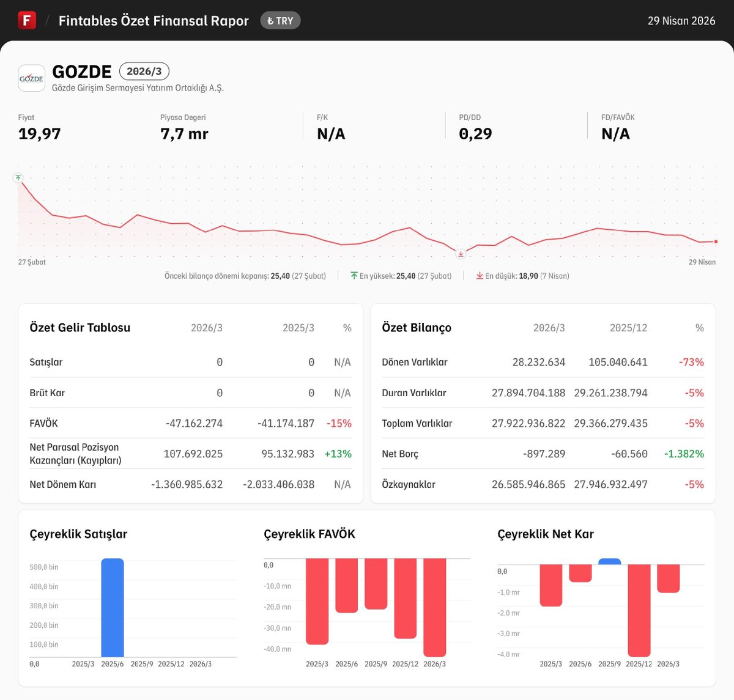This screenshot has width=734, height=700.
Task: Click the 2026/3 bar in FAVÖK chart
Action: tap(435, 608)
